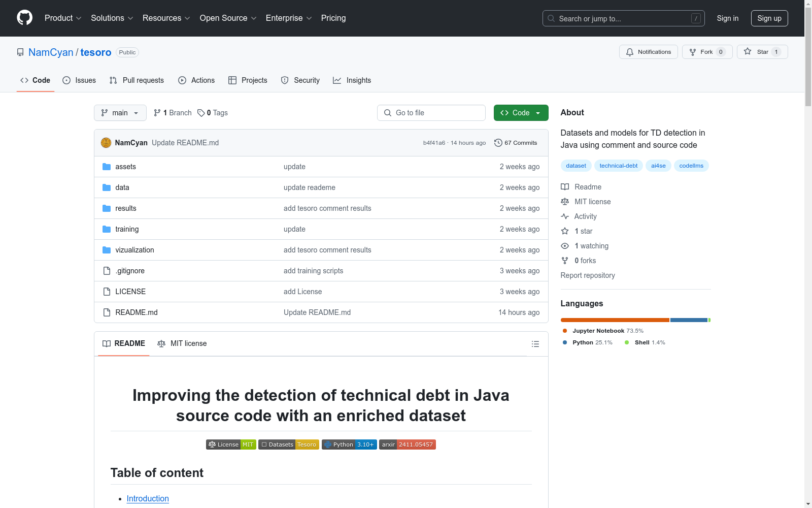The width and height of the screenshot is (812, 508).
Task: Open the Actions tab
Action: [x=196, y=80]
